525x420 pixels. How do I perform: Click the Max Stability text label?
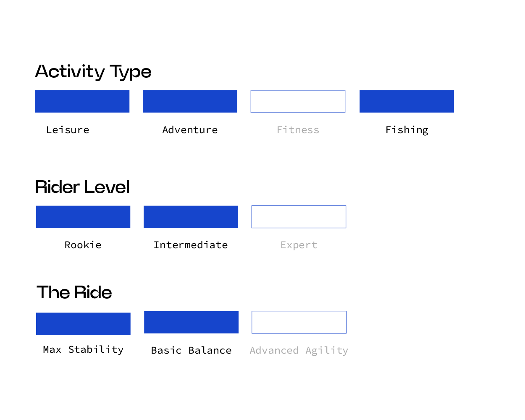point(83,349)
